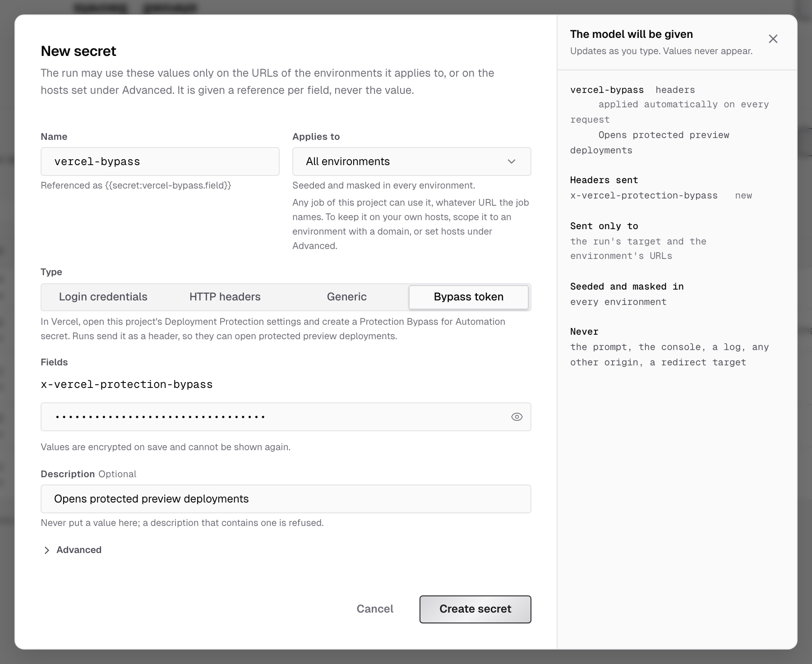Click 'Any job of this project' explanation
This screenshot has width=812, height=664.
[411, 224]
